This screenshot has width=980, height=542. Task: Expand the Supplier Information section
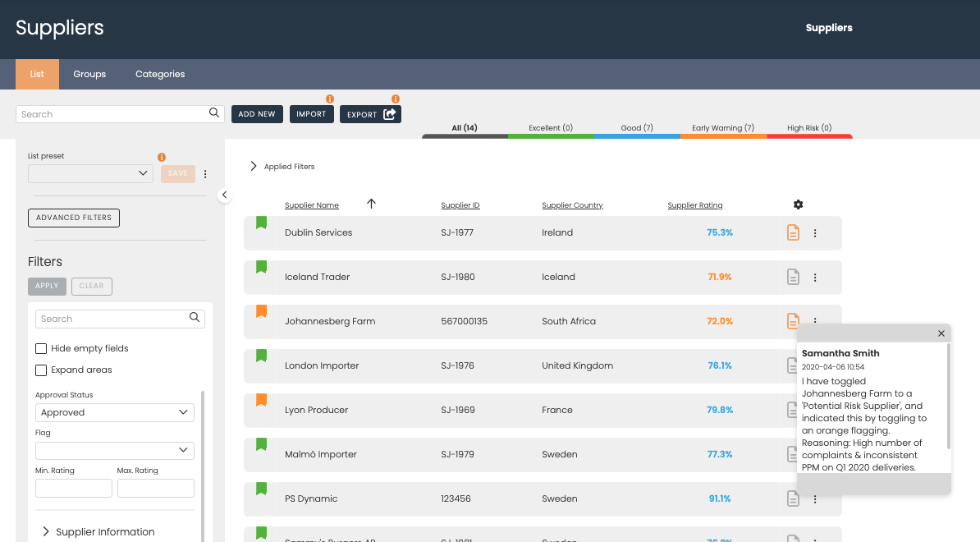pyautogui.click(x=98, y=532)
